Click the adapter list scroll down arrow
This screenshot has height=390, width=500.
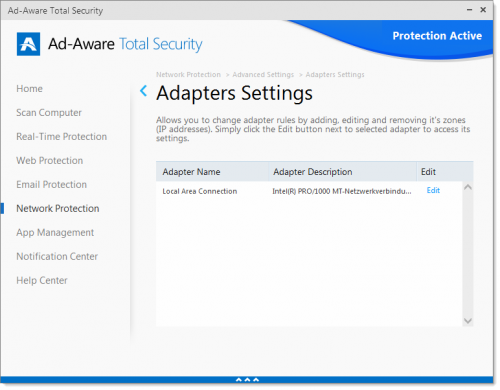click(468, 321)
